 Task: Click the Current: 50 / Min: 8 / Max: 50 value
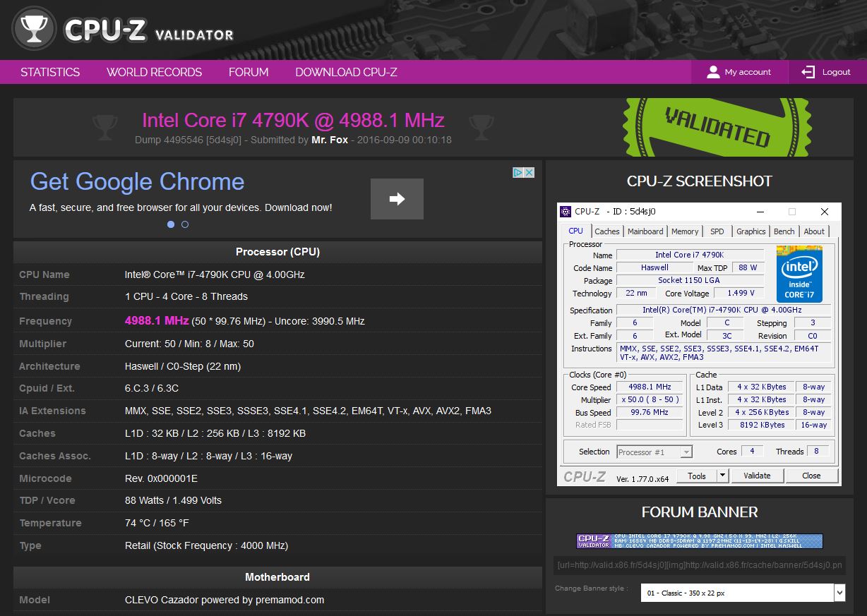[189, 344]
